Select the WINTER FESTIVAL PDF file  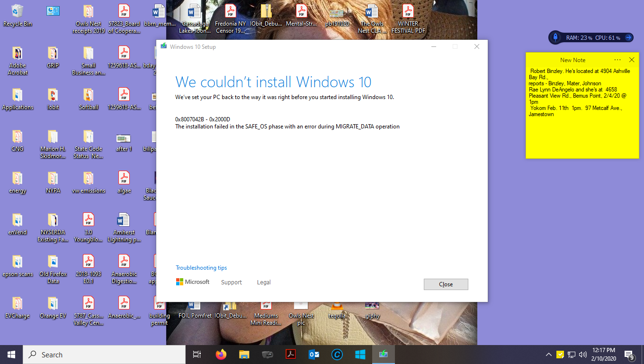coord(408,19)
